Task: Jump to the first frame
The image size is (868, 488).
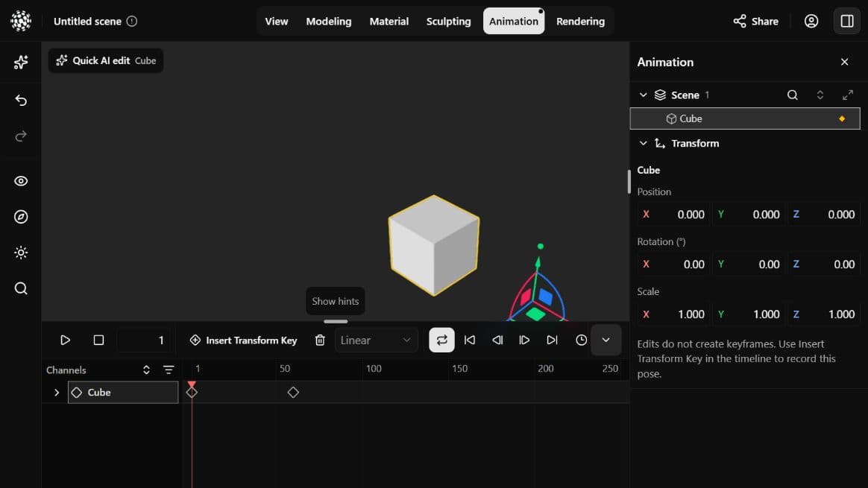Action: [x=470, y=340]
